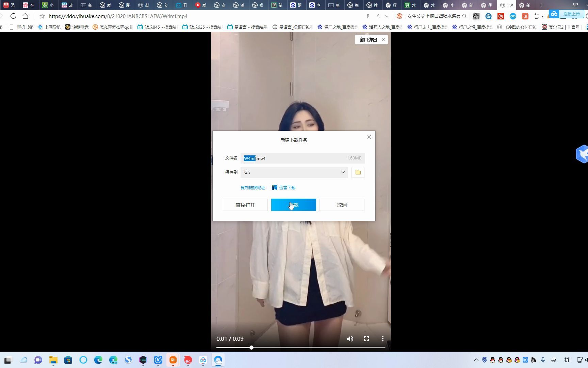Show hidden system tray icons chevron
Image resolution: width=588 pixels, height=368 pixels.
476,360
